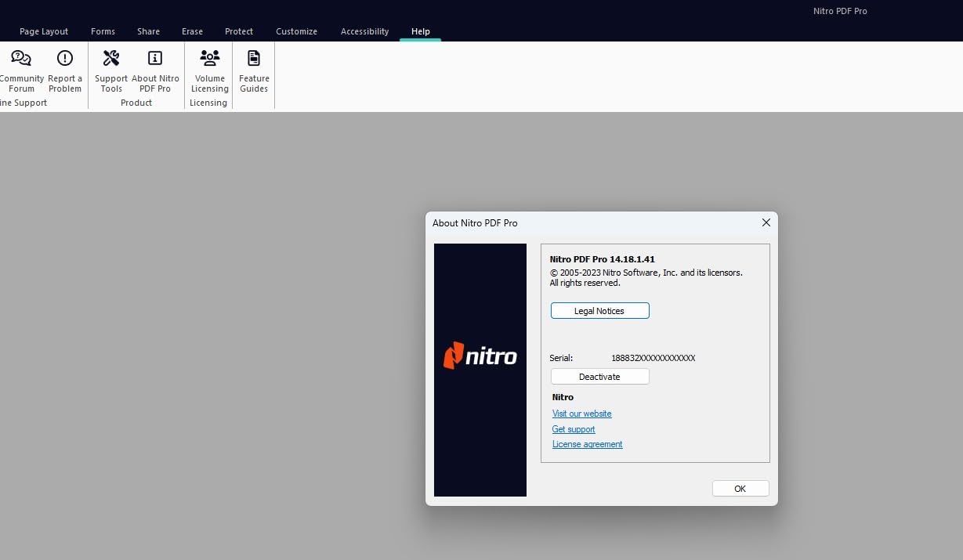This screenshot has height=560, width=963.
Task: Open Volume Licensing
Action: [209, 69]
